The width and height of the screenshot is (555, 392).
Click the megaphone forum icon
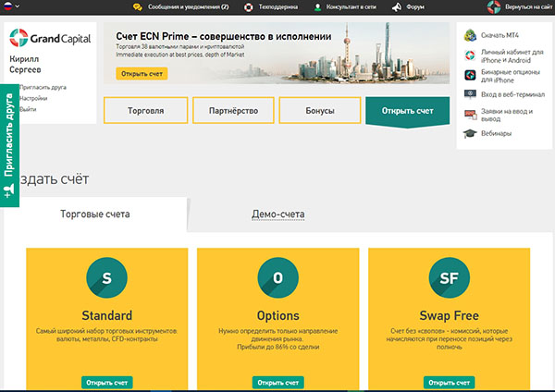pyautogui.click(x=397, y=7)
